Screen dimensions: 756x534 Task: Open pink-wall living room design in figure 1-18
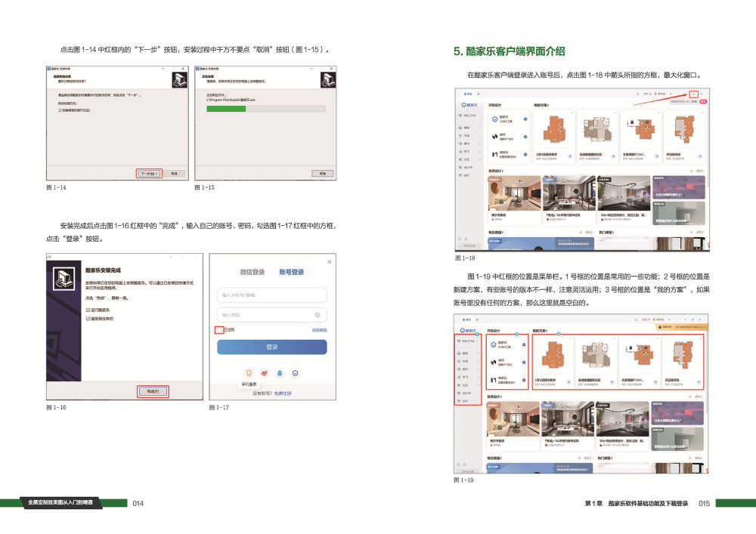[x=514, y=193]
